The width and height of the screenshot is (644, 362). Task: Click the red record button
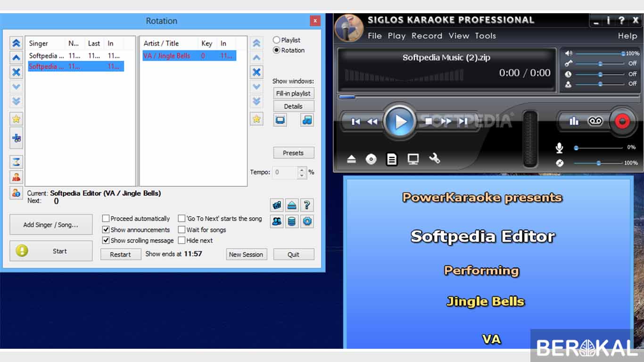pyautogui.click(x=622, y=121)
